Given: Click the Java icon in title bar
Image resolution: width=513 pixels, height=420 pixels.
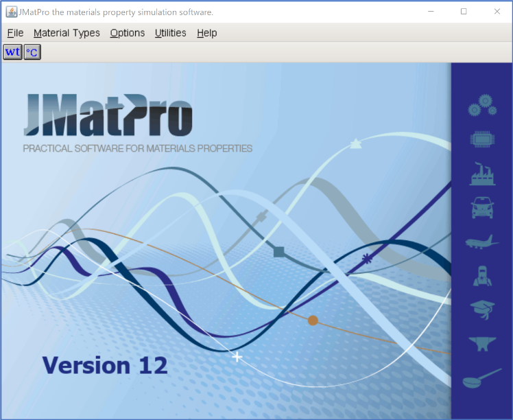Looking at the screenshot, I should click(11, 12).
